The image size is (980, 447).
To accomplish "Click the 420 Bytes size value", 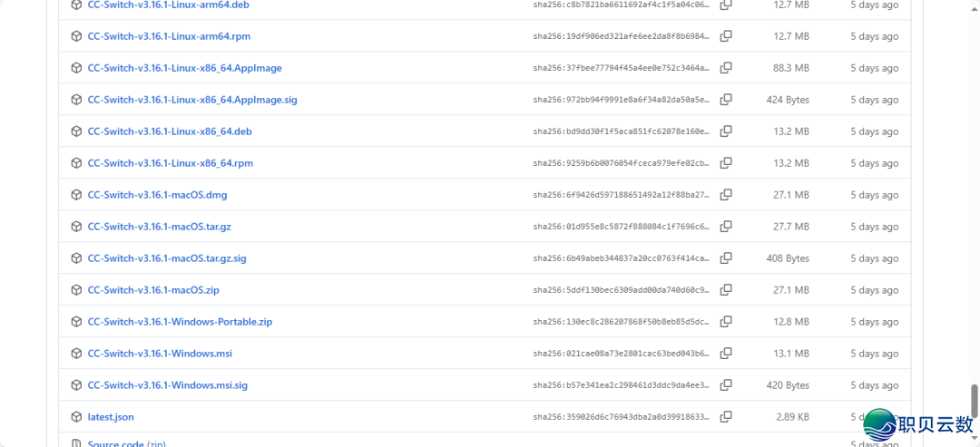I will click(x=788, y=385).
